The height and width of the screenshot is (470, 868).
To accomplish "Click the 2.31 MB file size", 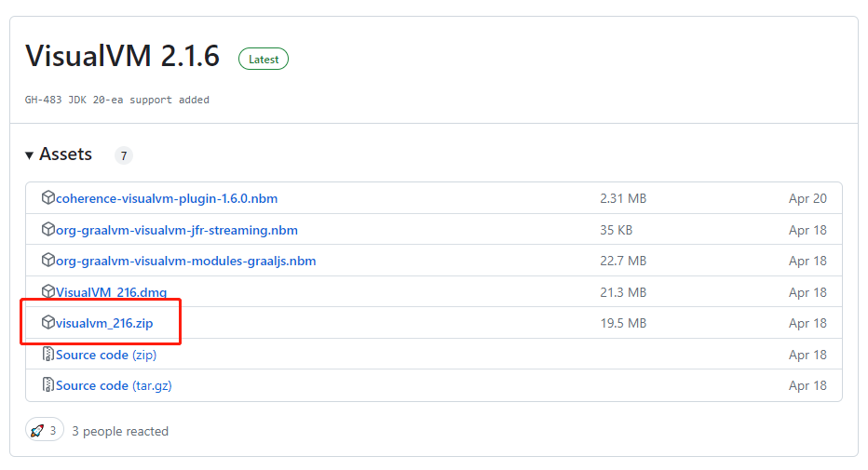I will click(623, 198).
